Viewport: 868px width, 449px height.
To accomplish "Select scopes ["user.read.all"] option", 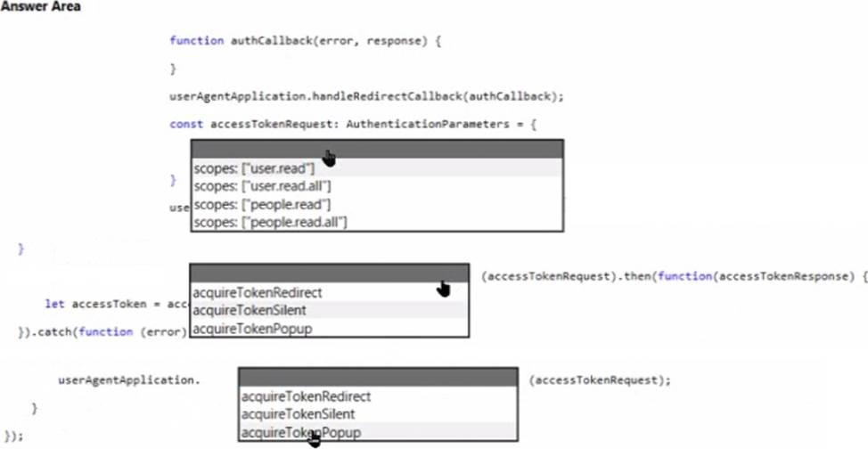I will pos(377,186).
